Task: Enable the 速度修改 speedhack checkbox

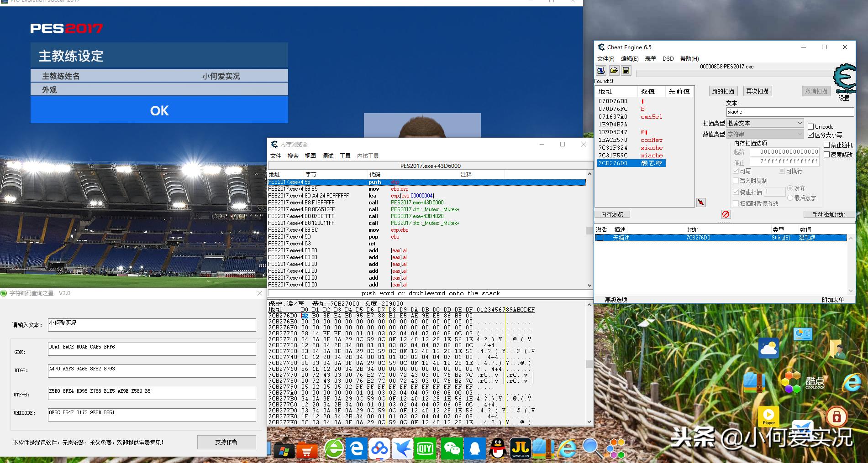Action: 827,155
